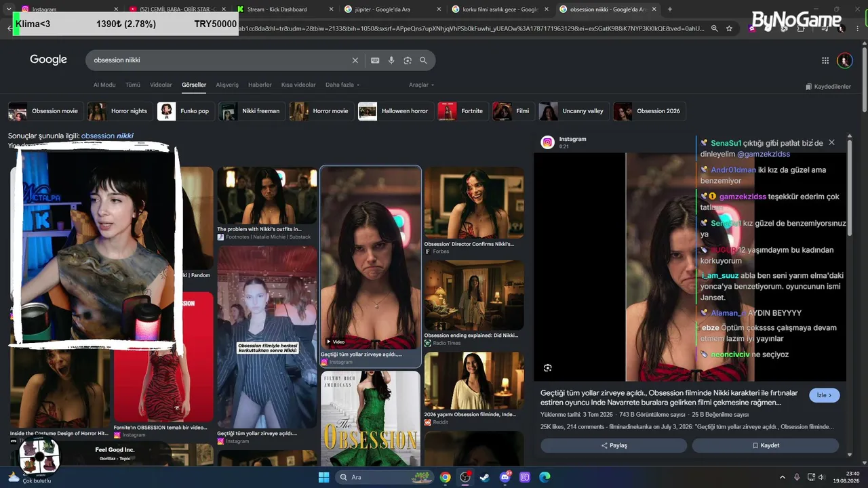Image resolution: width=868 pixels, height=488 pixels.
Task: Open the on-screen keyboard icon in search bar
Action: point(375,60)
